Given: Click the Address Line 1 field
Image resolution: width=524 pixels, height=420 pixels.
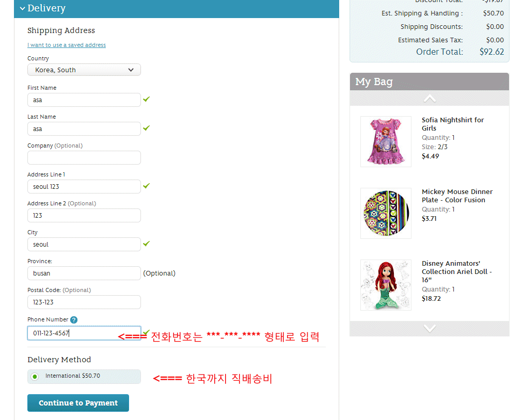Looking at the screenshot, I should (84, 187).
